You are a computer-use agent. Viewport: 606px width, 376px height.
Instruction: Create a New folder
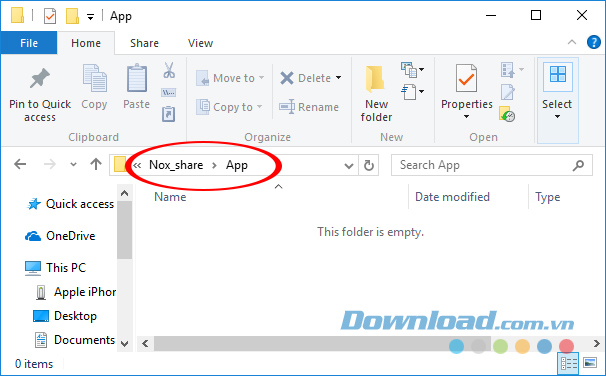click(376, 93)
